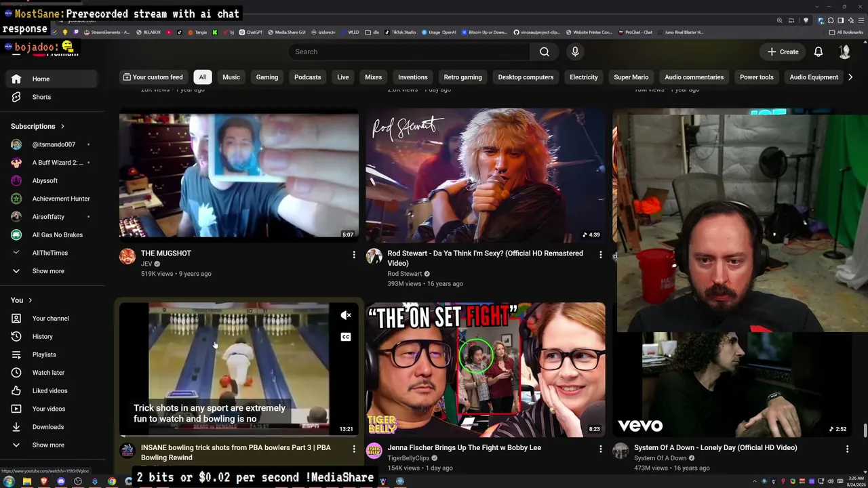Open the Your custom feed chip
This screenshot has width=868, height=488.
(x=153, y=77)
